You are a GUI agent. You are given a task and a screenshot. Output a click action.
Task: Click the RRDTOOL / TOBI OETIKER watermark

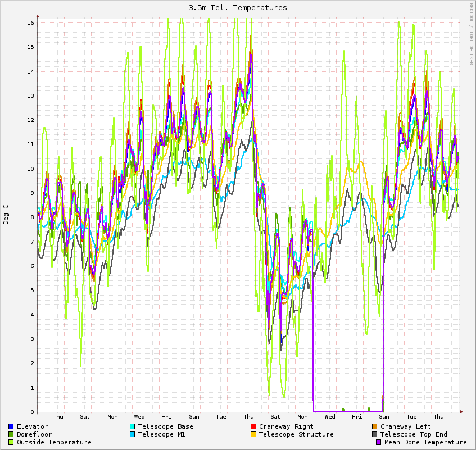471,33
